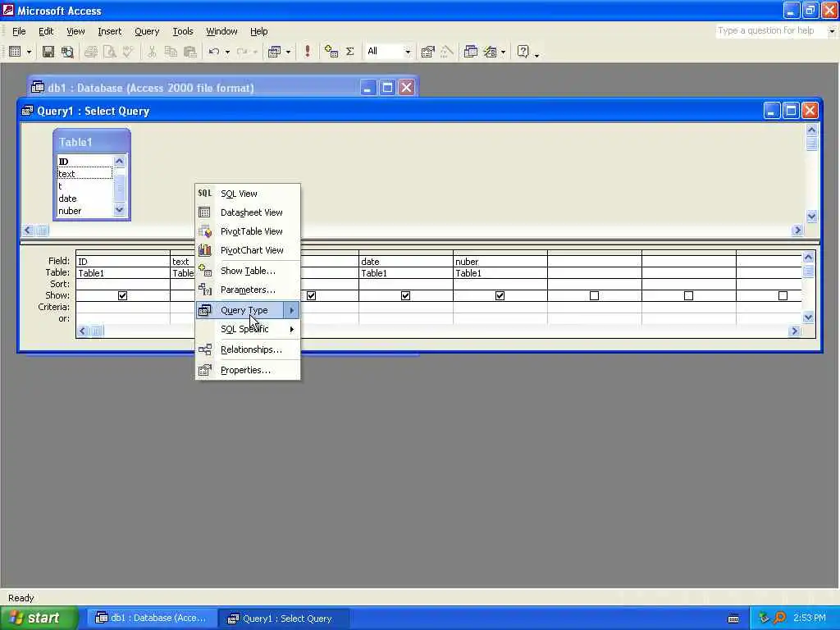Click the Print Preview toolbar icon
Viewport: 840px width, 630px height.
point(109,52)
